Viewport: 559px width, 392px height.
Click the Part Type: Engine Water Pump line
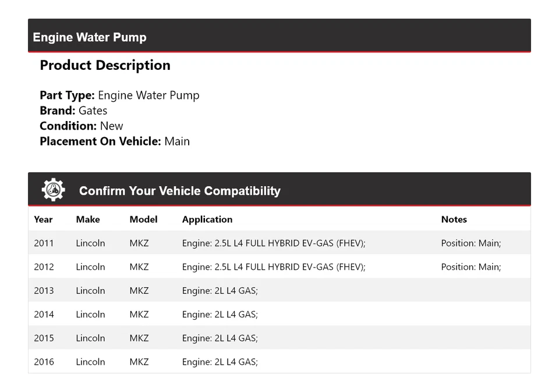click(x=119, y=95)
